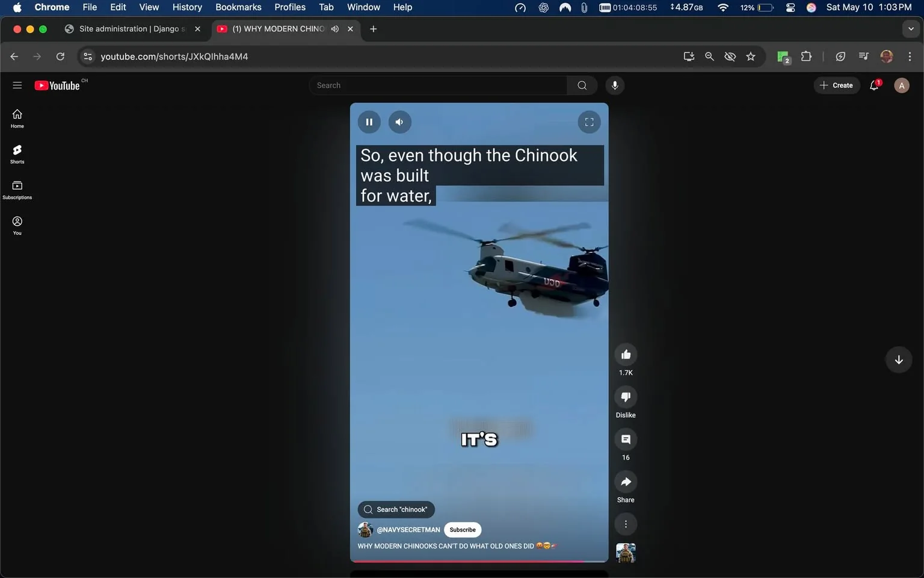The width and height of the screenshot is (924, 578).
Task: Click the YouTube search magnifier button
Action: [x=582, y=85]
